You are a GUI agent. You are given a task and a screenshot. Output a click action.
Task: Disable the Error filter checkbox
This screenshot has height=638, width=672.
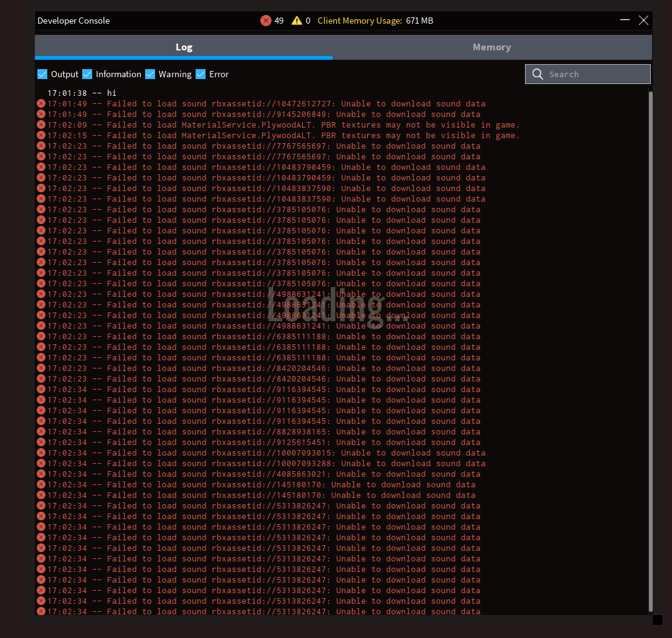pos(201,74)
